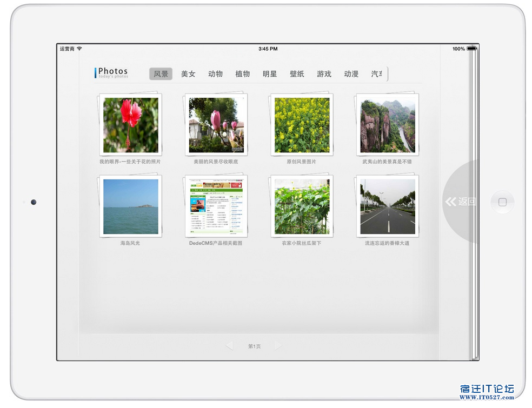The width and height of the screenshot is (532, 408).
Task: Click the battery icon in status bar
Action: [x=471, y=49]
